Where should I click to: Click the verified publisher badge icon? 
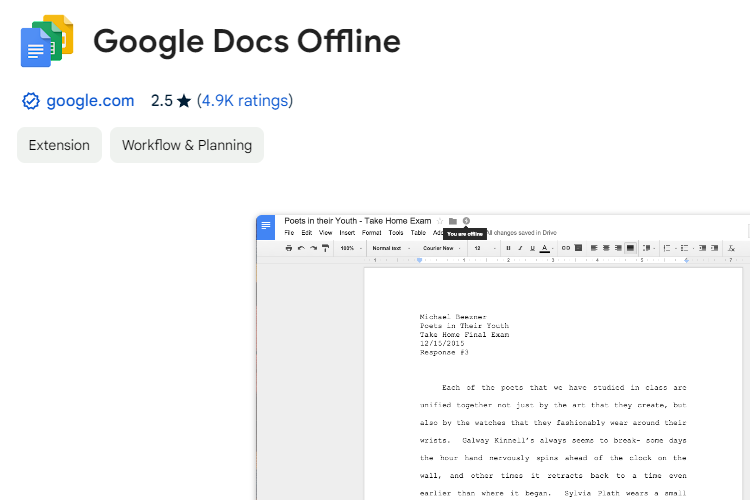(x=31, y=101)
